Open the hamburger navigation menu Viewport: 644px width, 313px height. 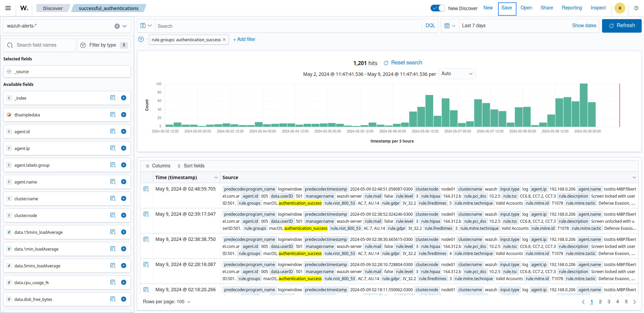pos(8,8)
